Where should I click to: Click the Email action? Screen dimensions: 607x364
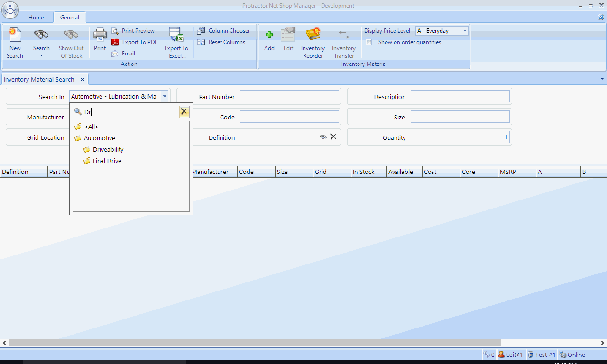coord(123,54)
